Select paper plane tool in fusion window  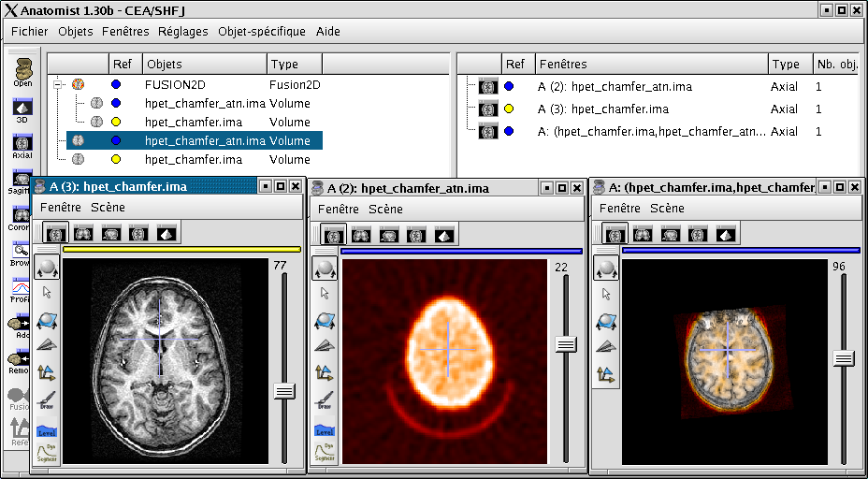(606, 346)
